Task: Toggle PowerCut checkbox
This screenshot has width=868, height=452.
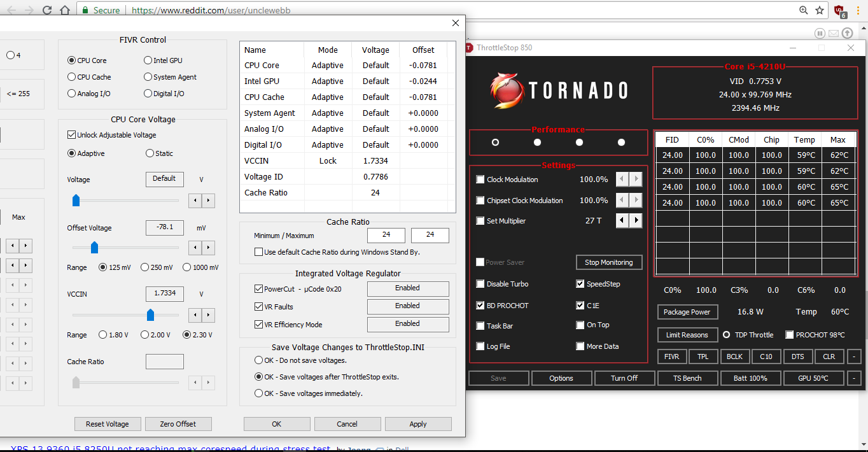Action: tap(258, 289)
